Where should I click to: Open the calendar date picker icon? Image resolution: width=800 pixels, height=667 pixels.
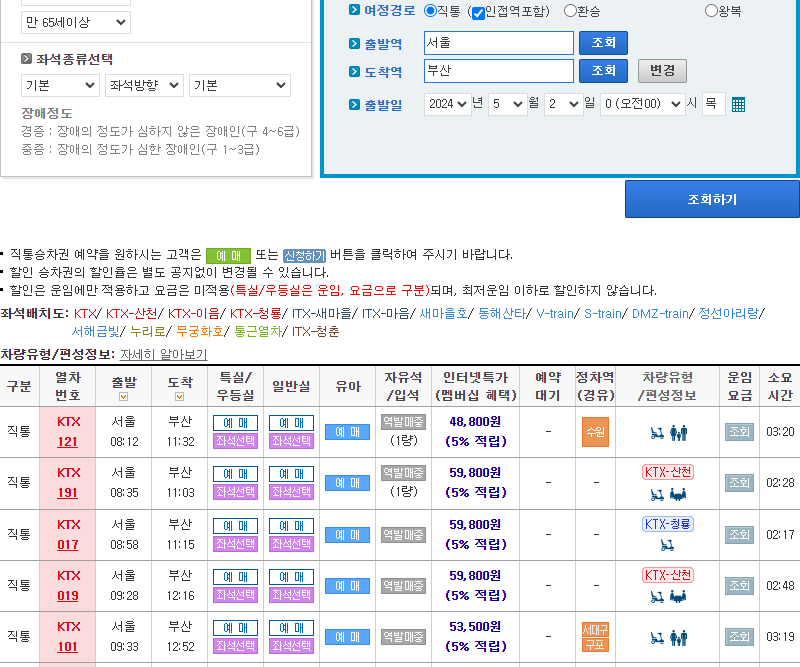(738, 105)
